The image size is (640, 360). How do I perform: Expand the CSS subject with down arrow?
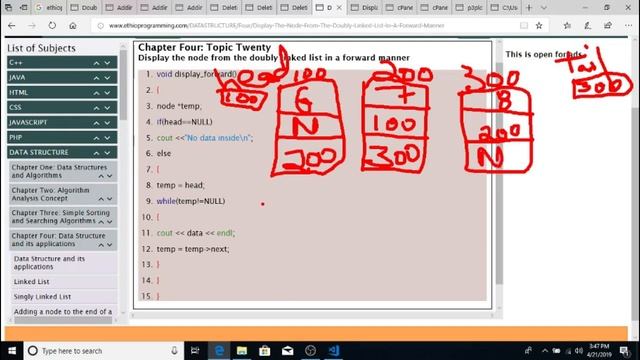coord(107,108)
